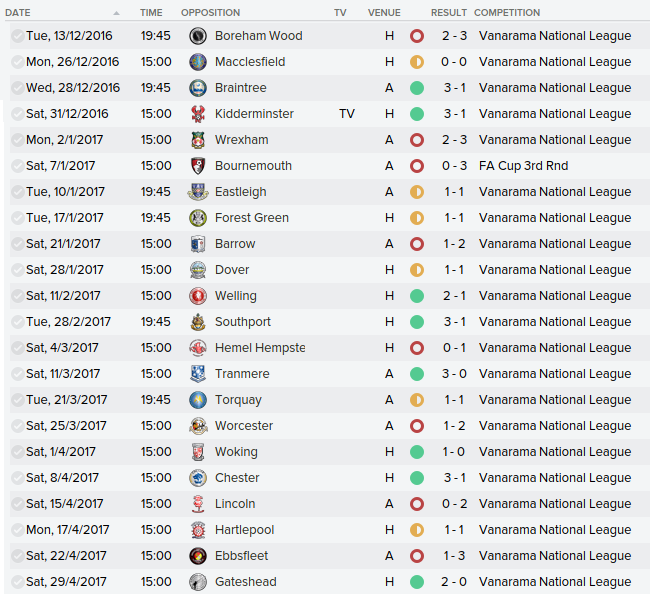Click the Boreham Wood club badge
Viewport: 650px width, 595px height.
(x=198, y=36)
